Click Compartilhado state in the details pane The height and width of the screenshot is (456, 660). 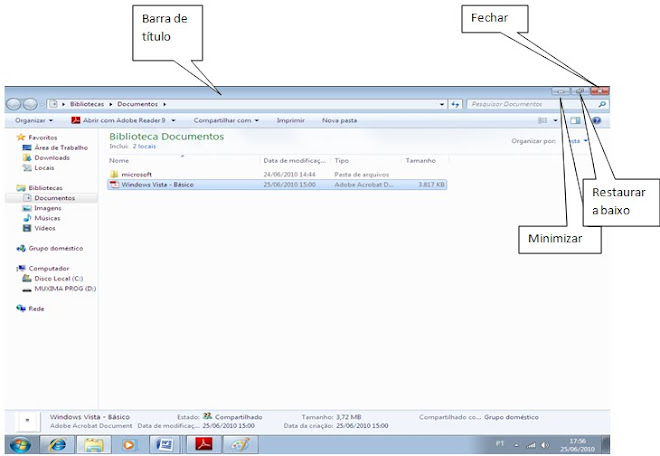238,417
